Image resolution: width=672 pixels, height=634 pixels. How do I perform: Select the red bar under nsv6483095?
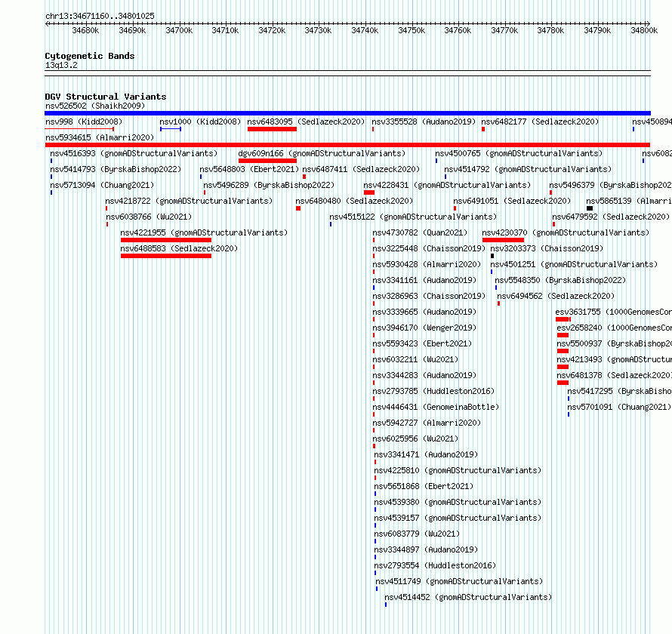click(x=272, y=129)
